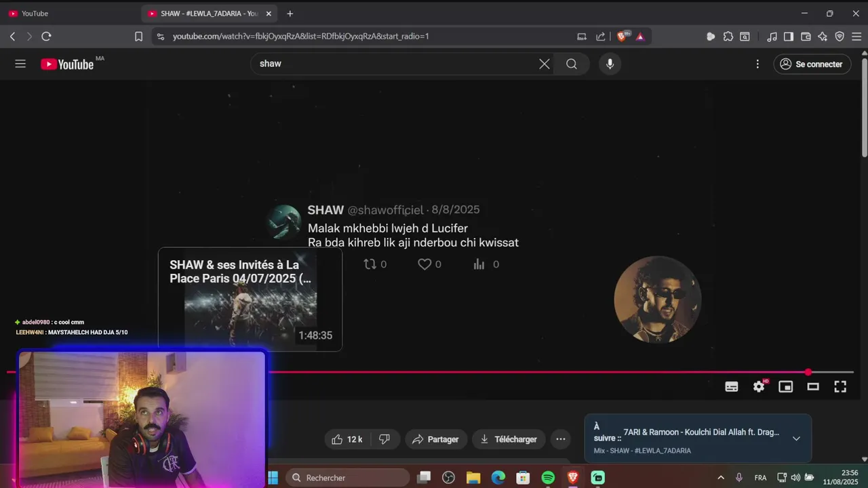Open Spotify from the taskbar
Image resolution: width=868 pixels, height=488 pixels.
(x=548, y=478)
